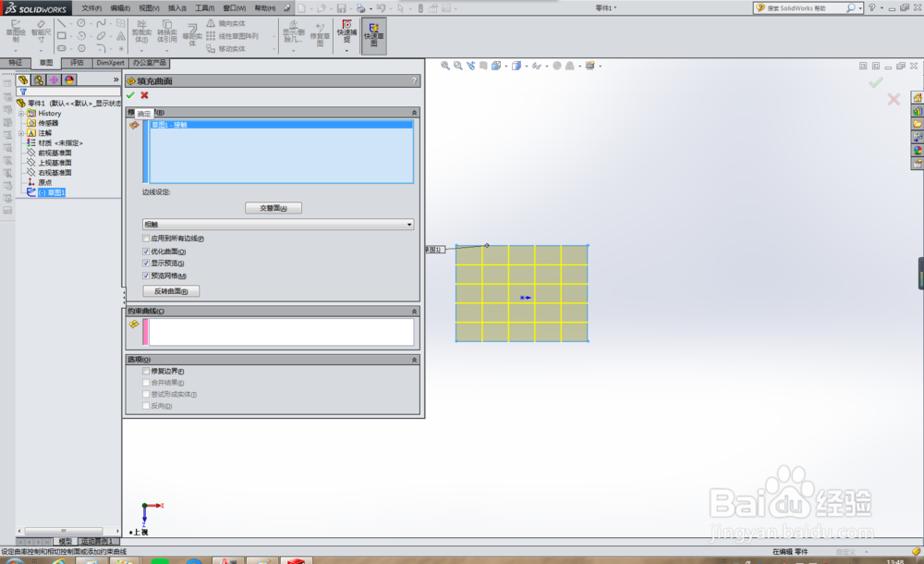924x564 pixels.
Task: Click the 搜索 SolidWorks 帮助 search field
Action: click(x=806, y=8)
